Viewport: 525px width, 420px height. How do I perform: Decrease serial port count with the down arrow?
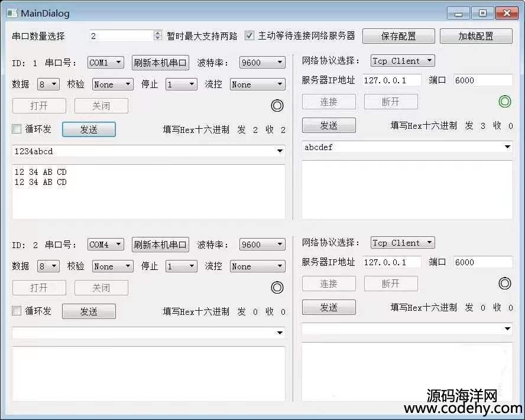point(157,38)
